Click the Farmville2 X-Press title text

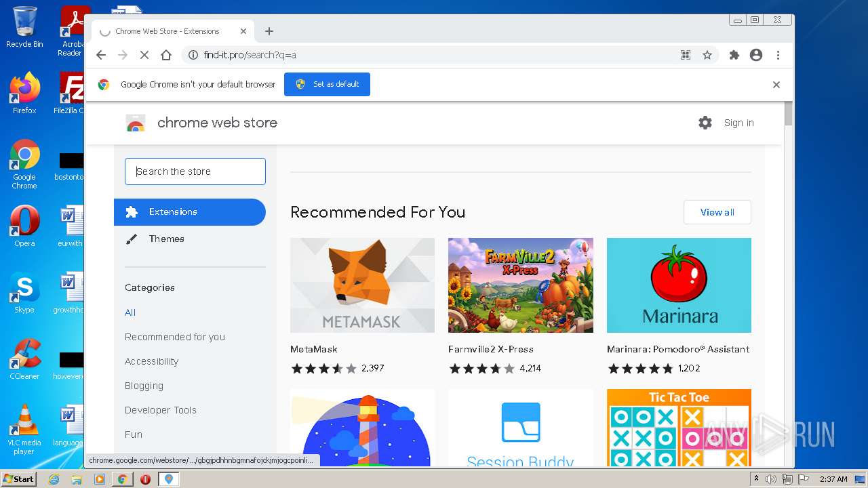tap(491, 349)
